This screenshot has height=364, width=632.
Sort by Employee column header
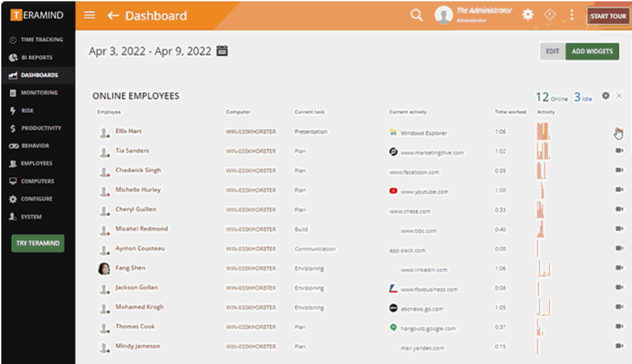coord(109,112)
